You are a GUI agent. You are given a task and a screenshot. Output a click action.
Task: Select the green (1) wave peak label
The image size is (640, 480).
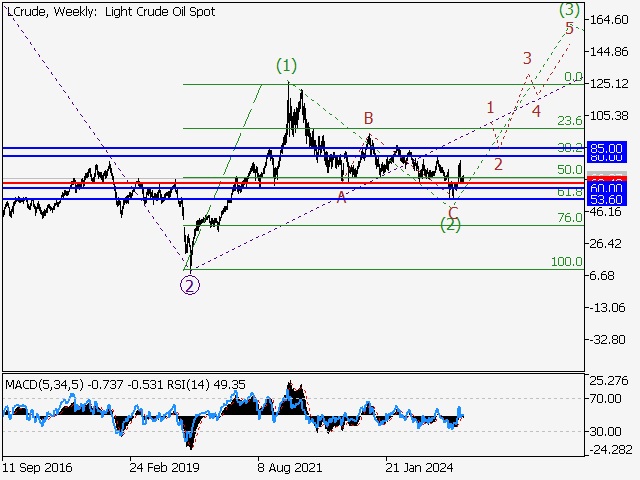[287, 66]
